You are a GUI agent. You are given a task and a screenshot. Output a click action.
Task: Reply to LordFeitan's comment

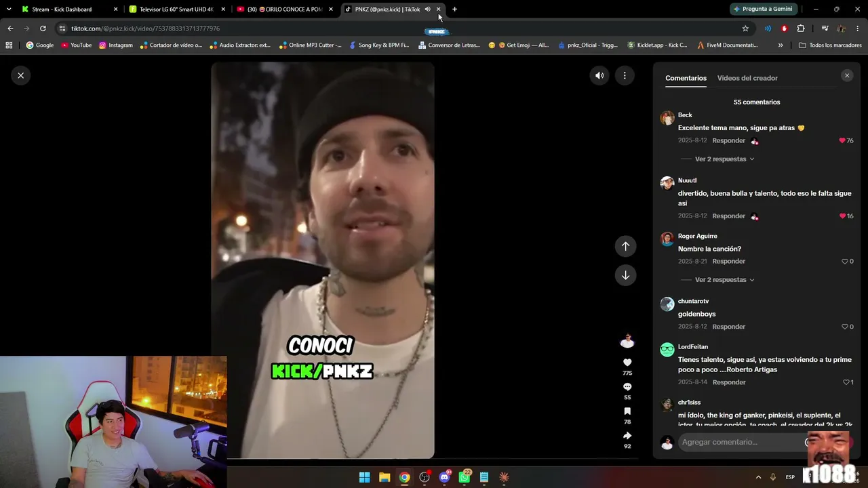[x=729, y=382]
